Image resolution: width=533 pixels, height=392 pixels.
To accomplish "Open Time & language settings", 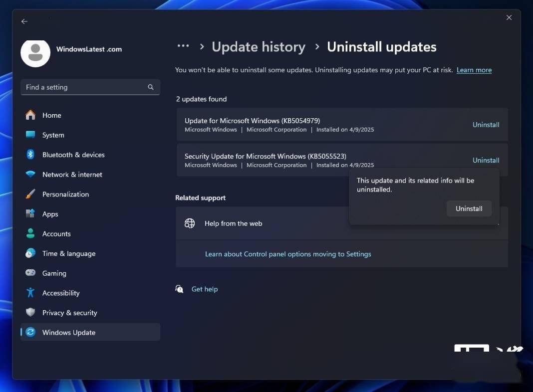I will [x=90, y=253].
